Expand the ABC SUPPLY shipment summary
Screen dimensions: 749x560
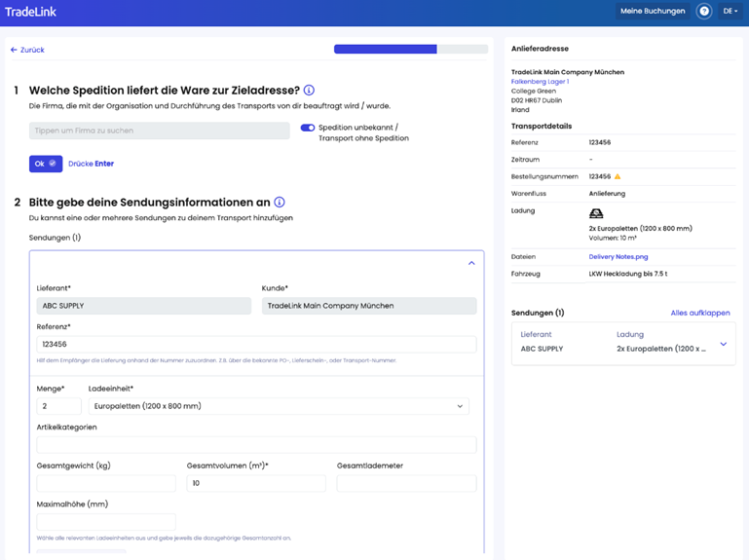pyautogui.click(x=723, y=344)
